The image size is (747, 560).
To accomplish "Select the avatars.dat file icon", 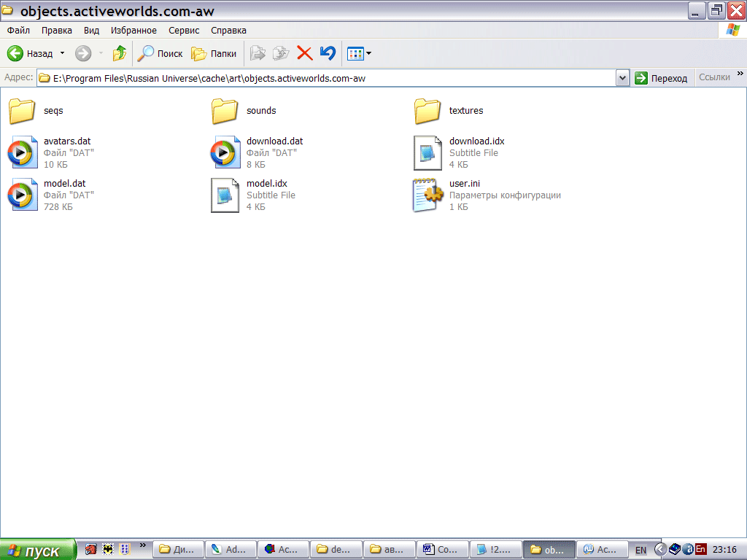I will click(x=23, y=152).
